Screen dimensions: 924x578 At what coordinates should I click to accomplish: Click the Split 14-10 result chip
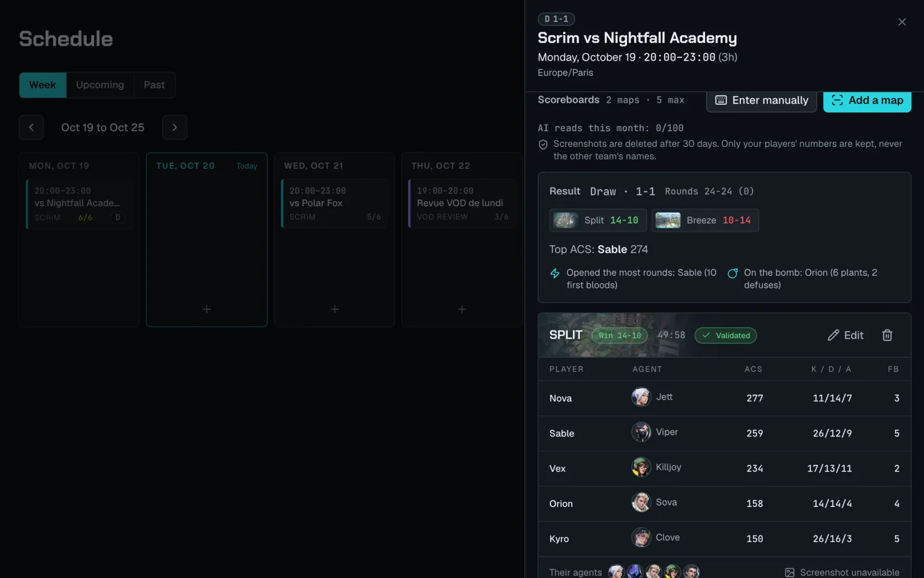[598, 220]
